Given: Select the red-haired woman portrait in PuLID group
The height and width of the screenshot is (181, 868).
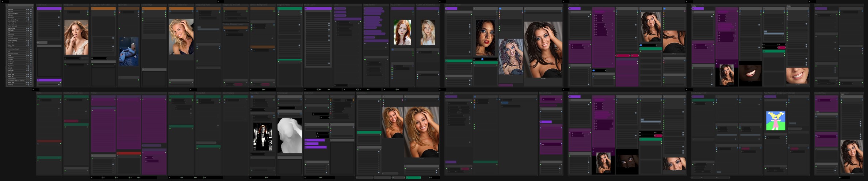Looking at the screenshot, I should (x=402, y=32).
